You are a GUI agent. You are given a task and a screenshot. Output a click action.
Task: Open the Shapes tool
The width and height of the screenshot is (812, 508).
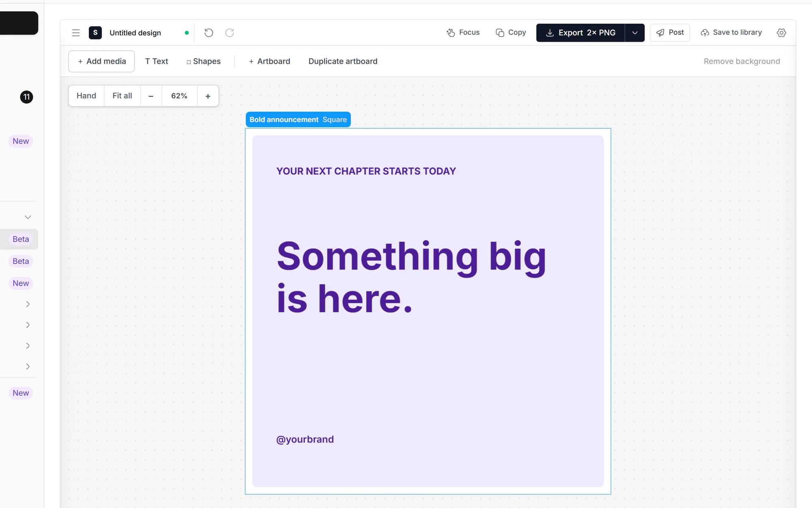tap(203, 61)
